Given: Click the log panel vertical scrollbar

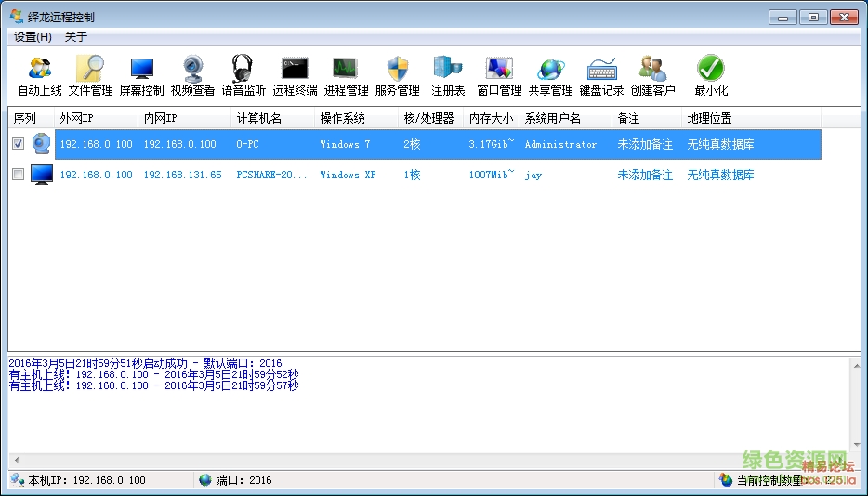Looking at the screenshot, I should [858, 409].
